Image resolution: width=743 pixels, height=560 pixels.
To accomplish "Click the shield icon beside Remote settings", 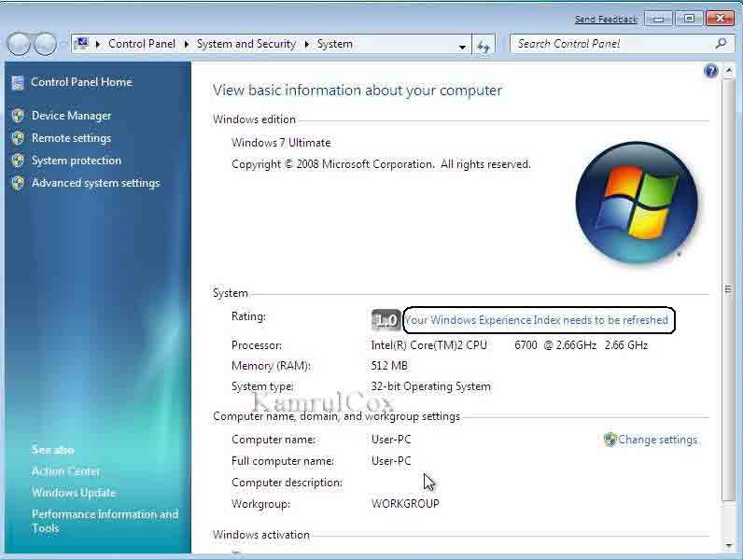I will 18,138.
